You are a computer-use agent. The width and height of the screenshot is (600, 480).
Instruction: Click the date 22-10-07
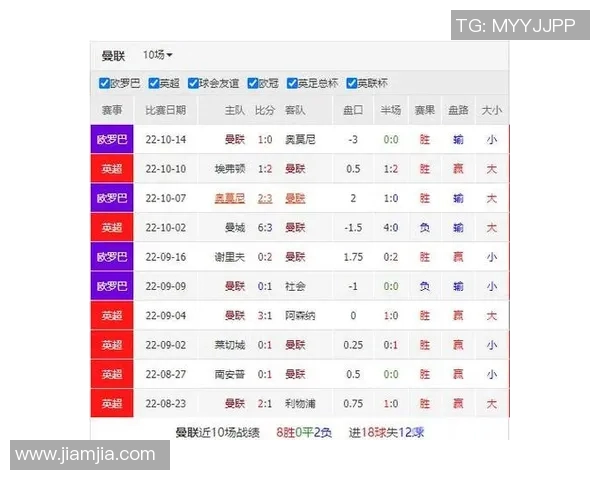(x=166, y=198)
